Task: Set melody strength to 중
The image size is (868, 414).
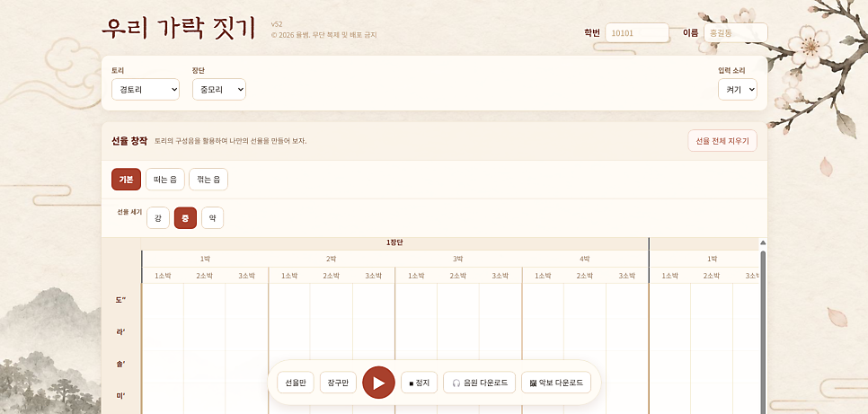Action: pyautogui.click(x=185, y=218)
